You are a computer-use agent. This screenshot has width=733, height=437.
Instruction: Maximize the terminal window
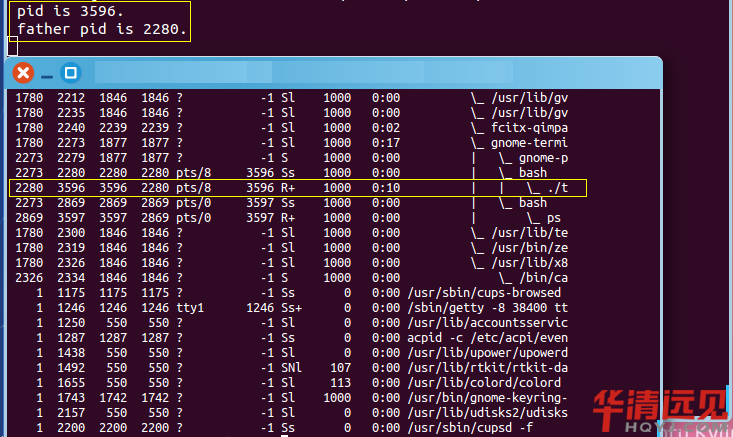(x=70, y=73)
